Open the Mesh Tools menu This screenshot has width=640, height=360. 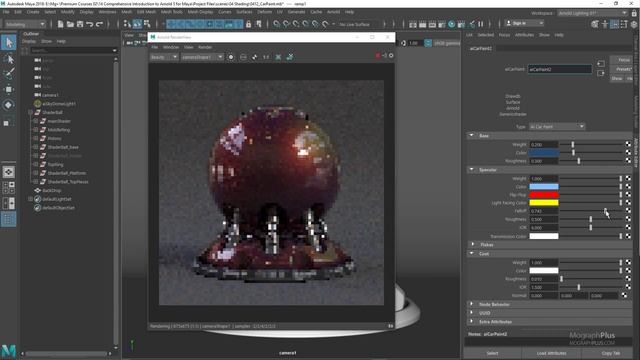click(172, 12)
